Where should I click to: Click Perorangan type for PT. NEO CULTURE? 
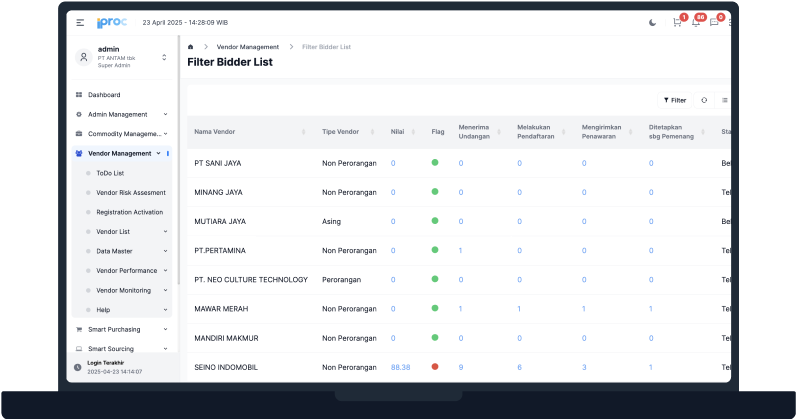pos(342,280)
